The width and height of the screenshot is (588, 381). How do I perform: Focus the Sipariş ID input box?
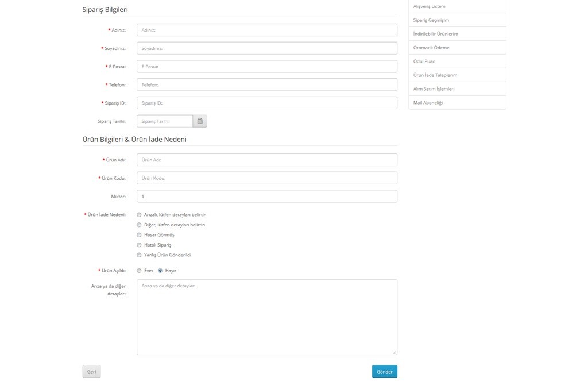tap(266, 103)
